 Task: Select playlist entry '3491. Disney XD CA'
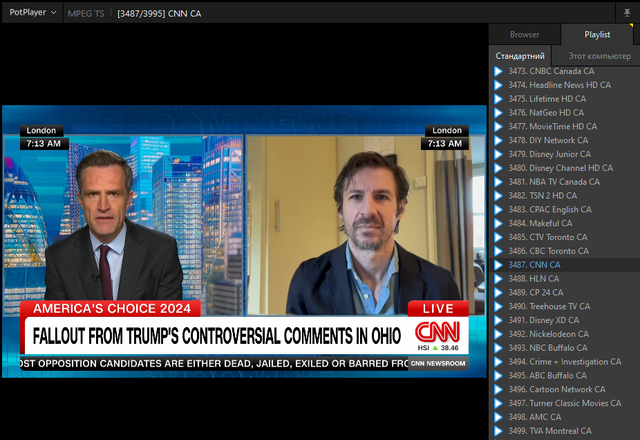[x=565, y=321]
